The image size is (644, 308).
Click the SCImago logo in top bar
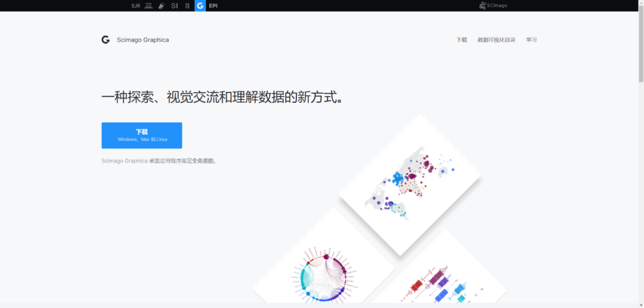493,6
